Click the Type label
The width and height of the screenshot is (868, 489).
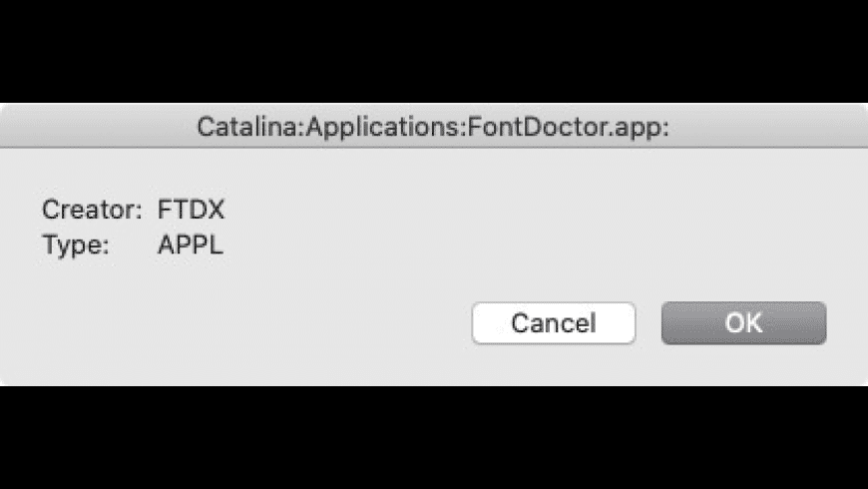click(x=75, y=245)
